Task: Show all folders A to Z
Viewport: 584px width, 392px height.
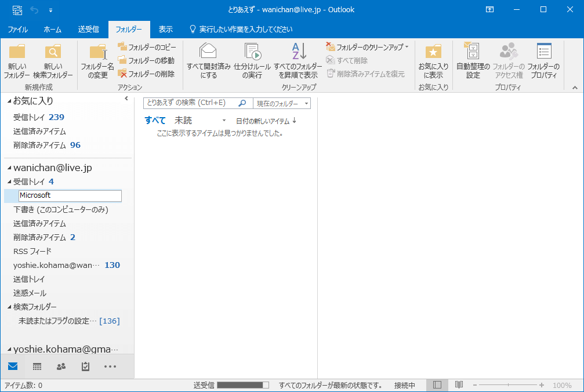Action: click(298, 61)
